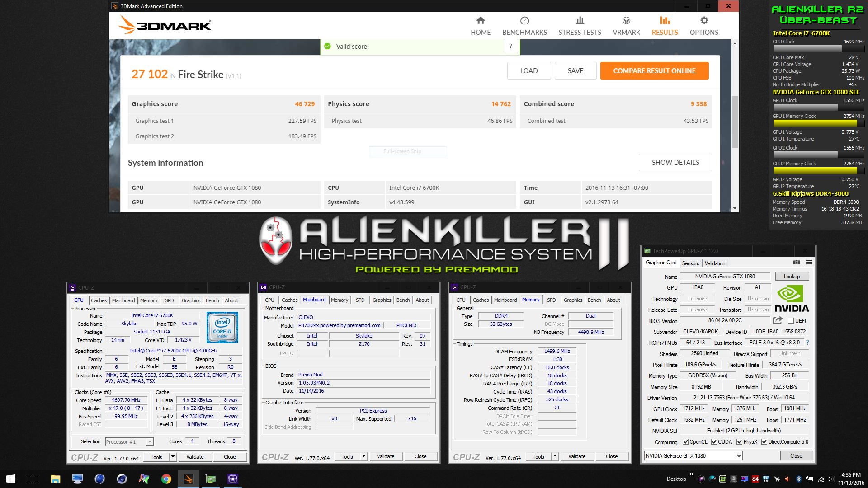
Task: Toggle the OpenCL checkbox in GPU-Z
Action: coord(685,442)
